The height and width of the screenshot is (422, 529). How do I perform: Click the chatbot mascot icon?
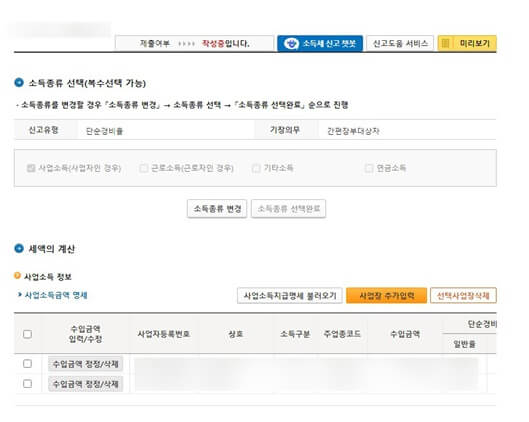pos(291,44)
